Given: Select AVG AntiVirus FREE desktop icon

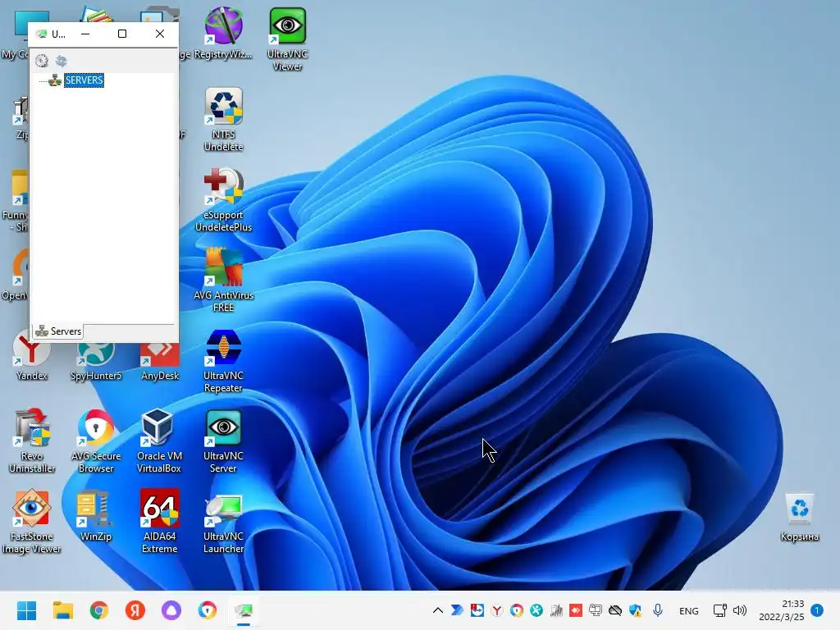Looking at the screenshot, I should click(223, 281).
